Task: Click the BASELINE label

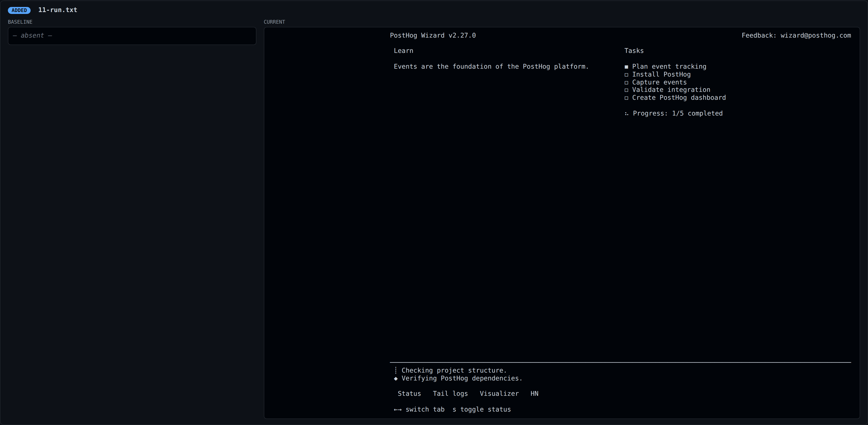Action: [x=20, y=22]
